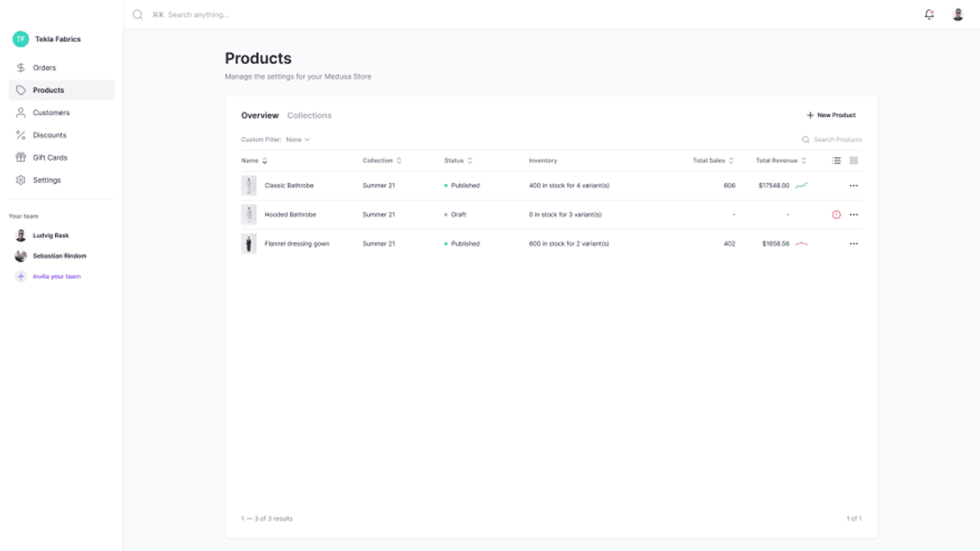Sort table by Total Sales column
This screenshot has width=980, height=551.
click(714, 161)
